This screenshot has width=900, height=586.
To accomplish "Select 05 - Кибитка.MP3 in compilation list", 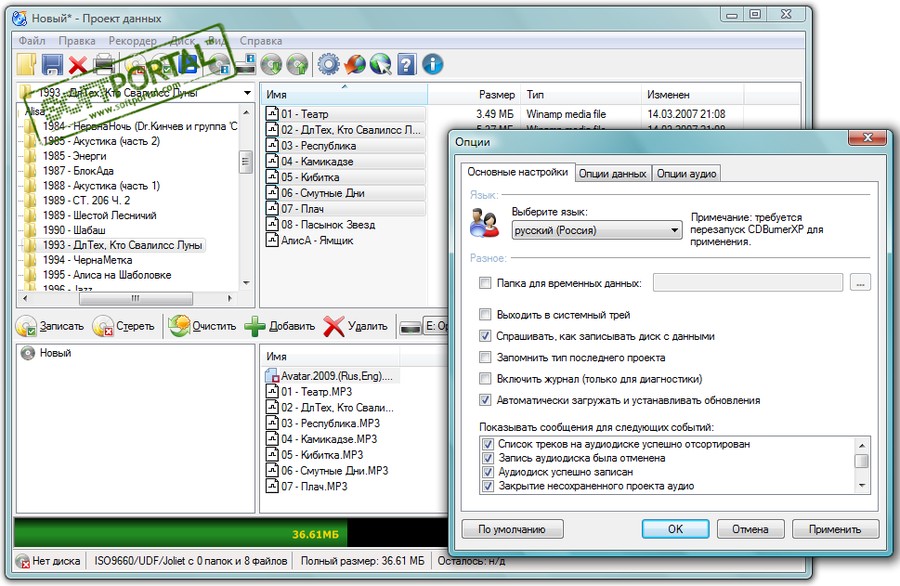I will (x=322, y=455).
